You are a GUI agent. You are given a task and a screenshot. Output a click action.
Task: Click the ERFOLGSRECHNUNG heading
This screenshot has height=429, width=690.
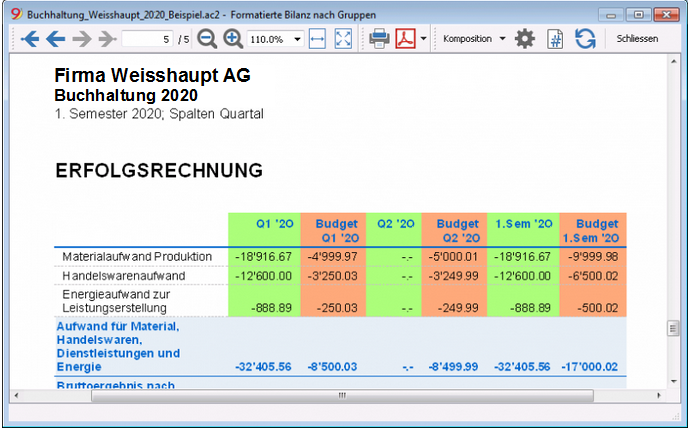coord(159,170)
